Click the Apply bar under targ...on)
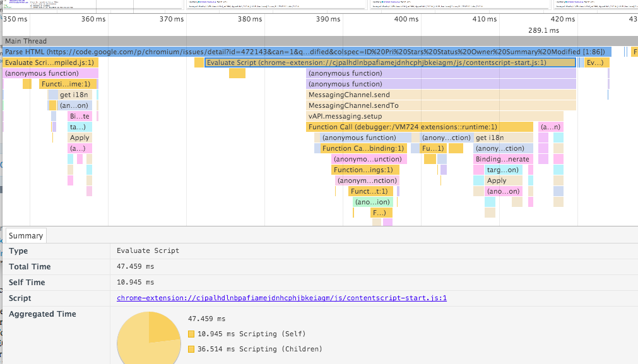Screen dimensions: 638x364 pos(504,180)
